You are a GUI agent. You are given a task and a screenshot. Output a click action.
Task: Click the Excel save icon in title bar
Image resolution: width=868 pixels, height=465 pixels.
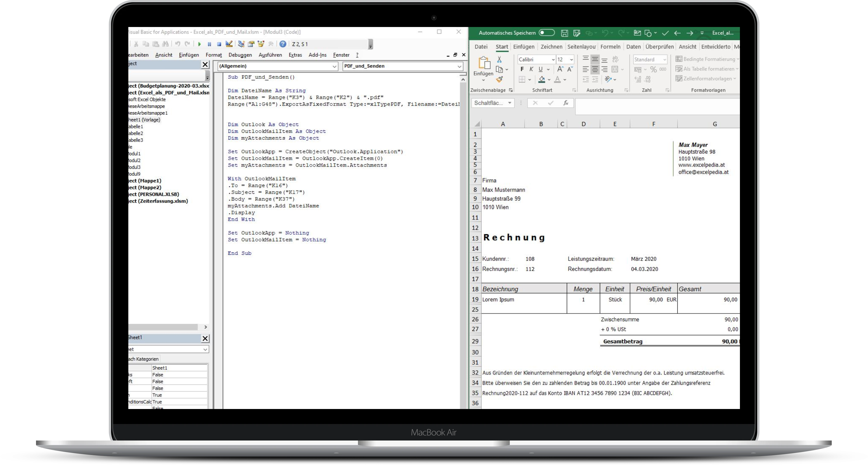(x=564, y=33)
